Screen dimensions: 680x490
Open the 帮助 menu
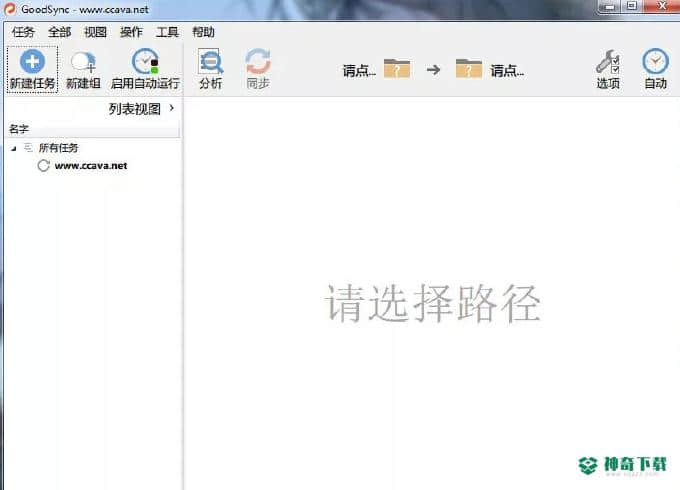tap(203, 32)
